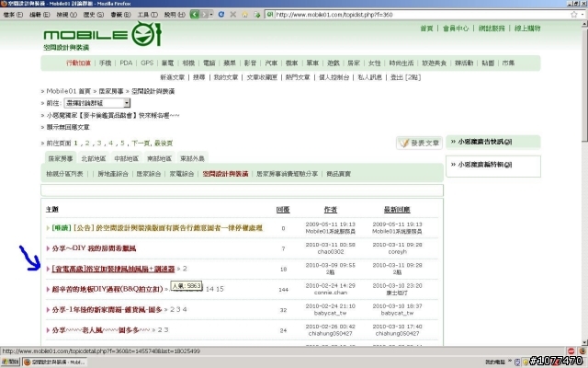
Task: Open the 歷史 (S) menu
Action: tap(94, 15)
